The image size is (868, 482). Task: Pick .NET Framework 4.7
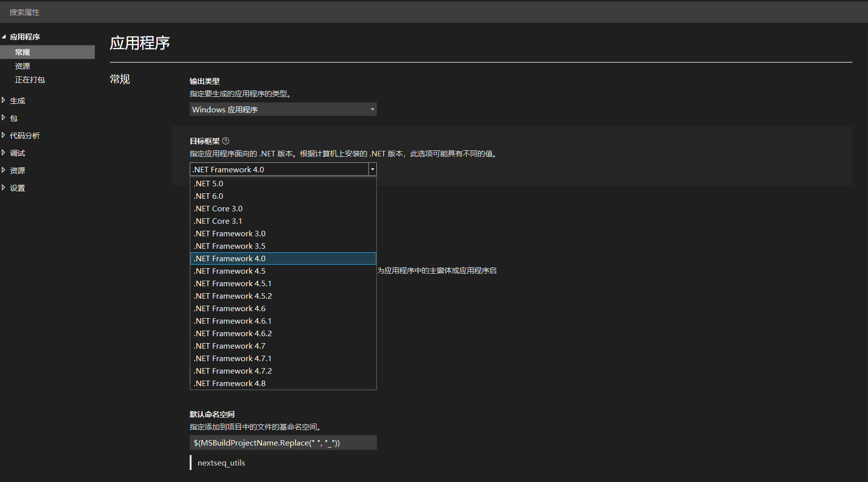[283, 346]
